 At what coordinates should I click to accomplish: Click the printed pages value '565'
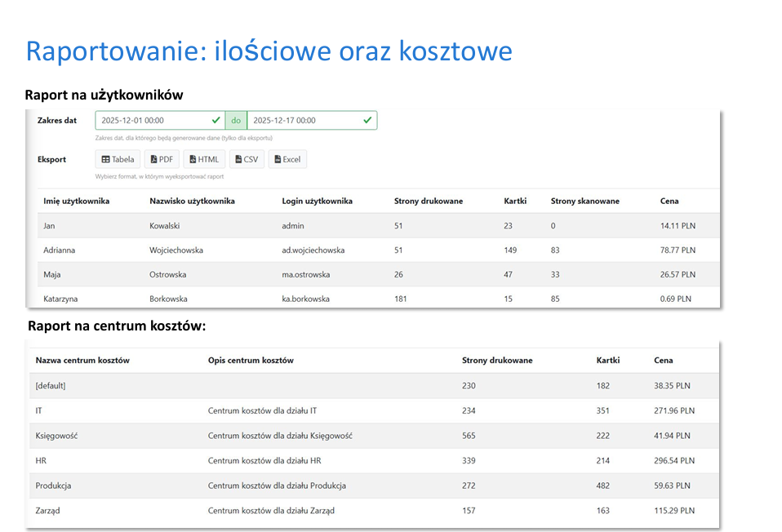pyautogui.click(x=469, y=436)
